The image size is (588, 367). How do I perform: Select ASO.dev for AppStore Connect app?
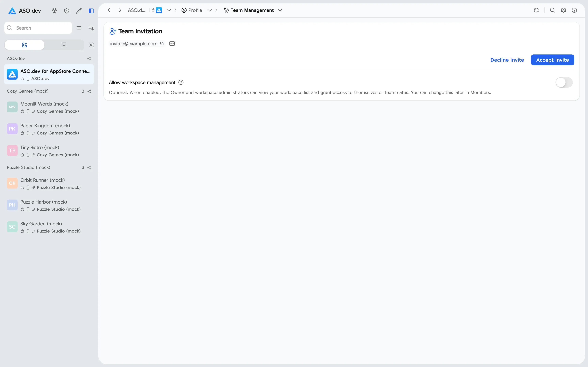click(49, 75)
